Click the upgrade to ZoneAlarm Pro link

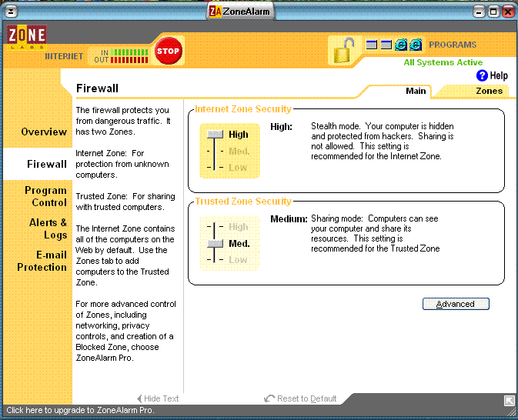point(80,411)
